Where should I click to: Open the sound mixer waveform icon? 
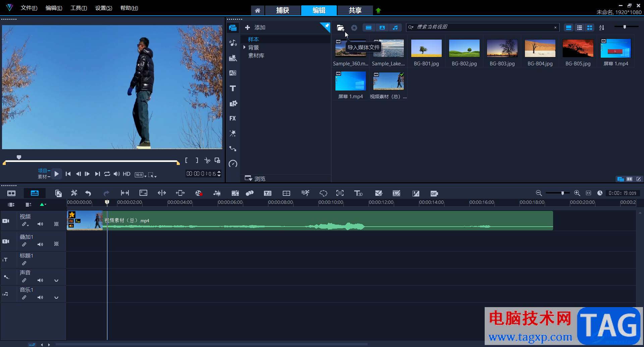217,193
